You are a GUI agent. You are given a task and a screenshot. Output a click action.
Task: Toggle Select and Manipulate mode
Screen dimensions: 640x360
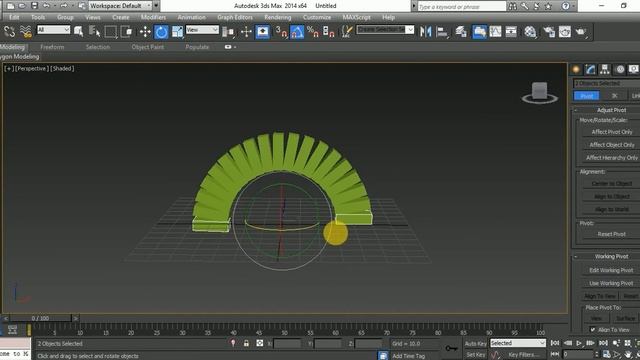point(246,31)
